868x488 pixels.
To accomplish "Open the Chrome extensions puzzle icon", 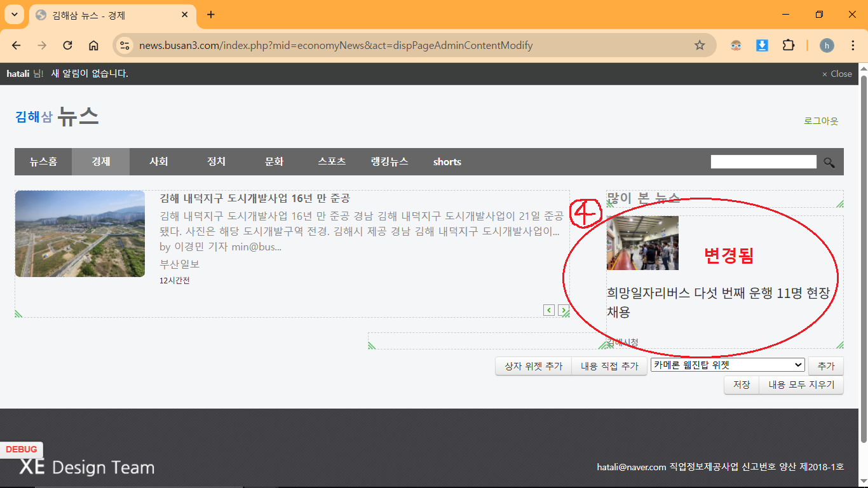I will (788, 45).
